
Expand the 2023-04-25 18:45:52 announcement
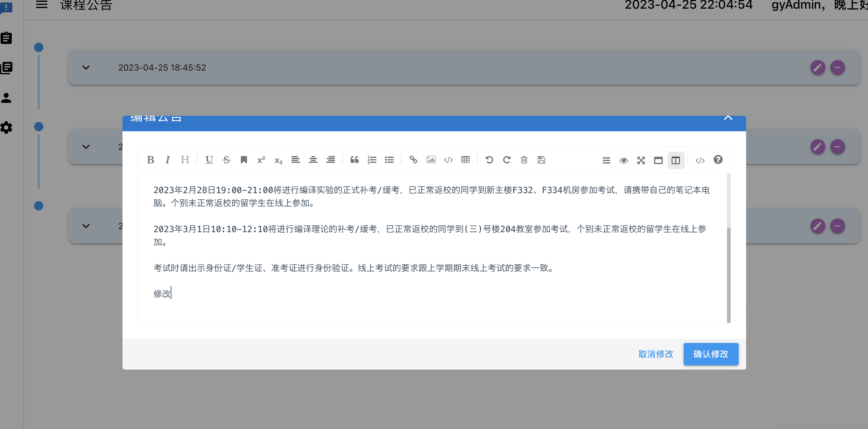click(x=86, y=67)
